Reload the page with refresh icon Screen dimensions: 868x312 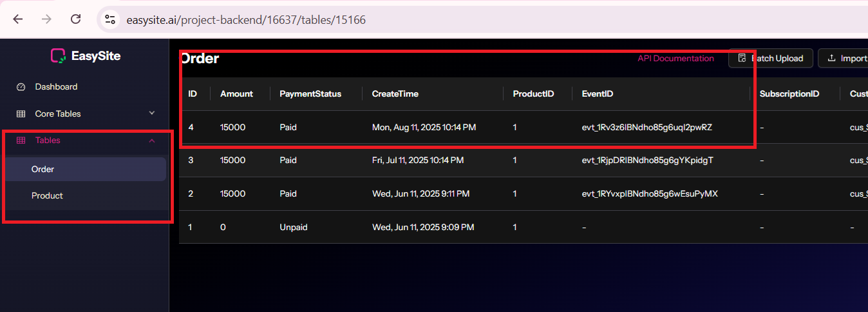coord(75,19)
